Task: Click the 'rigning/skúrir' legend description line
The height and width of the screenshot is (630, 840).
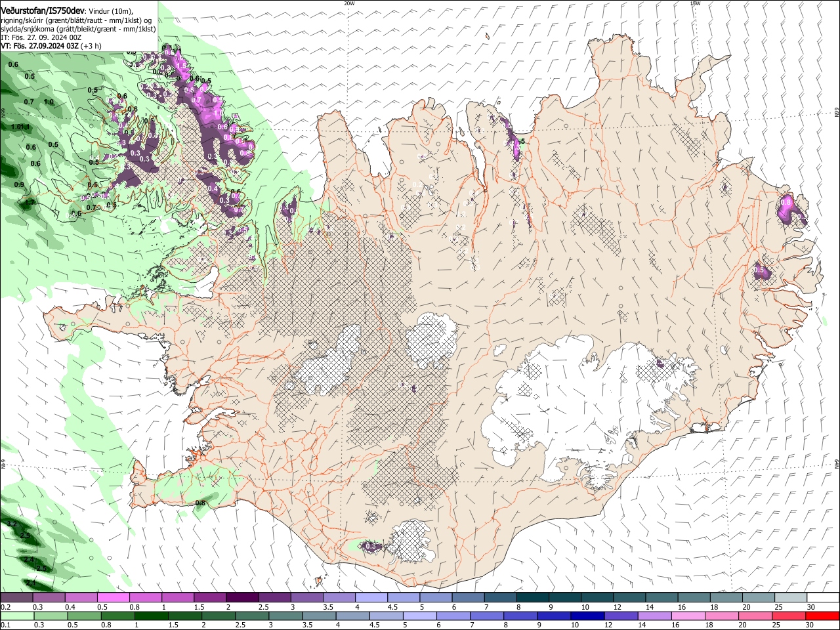Action: [x=77, y=20]
